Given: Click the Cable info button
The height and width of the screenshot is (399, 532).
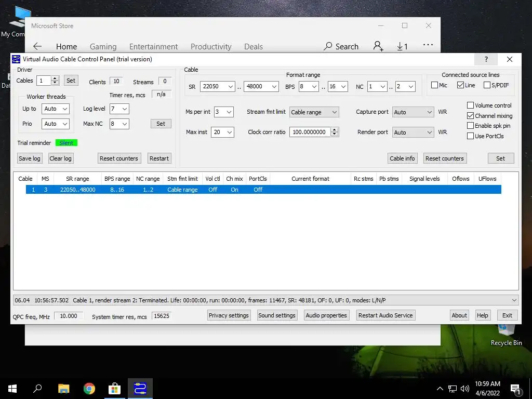Looking at the screenshot, I should point(402,158).
